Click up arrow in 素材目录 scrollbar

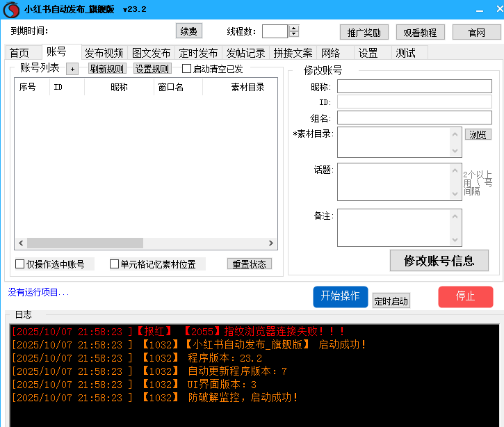pos(455,134)
